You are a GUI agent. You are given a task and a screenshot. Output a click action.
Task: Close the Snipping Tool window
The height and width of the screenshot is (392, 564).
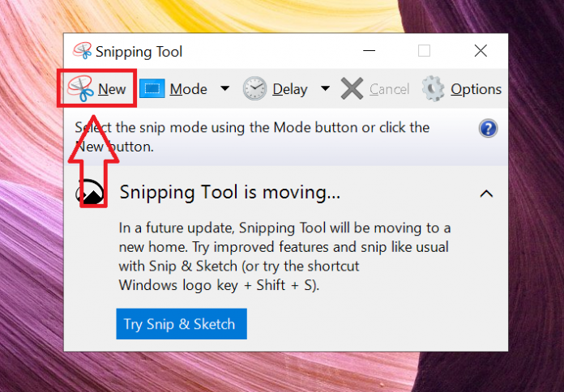481,51
